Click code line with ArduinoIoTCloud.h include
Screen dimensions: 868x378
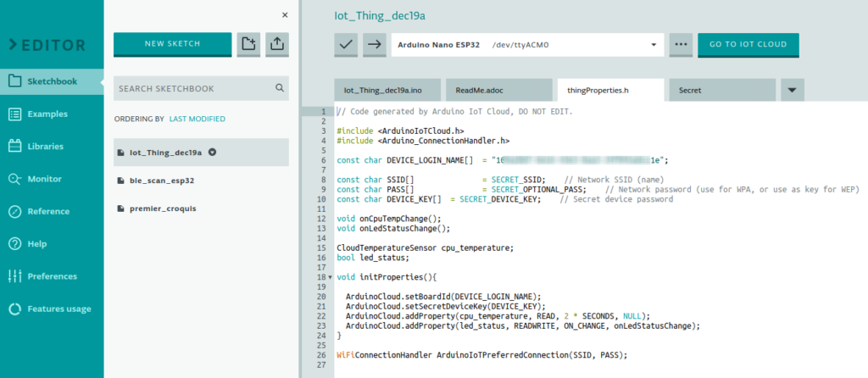(400, 131)
